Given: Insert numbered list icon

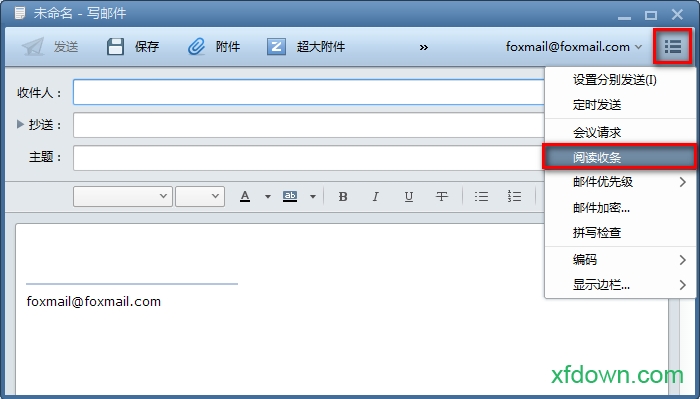Looking at the screenshot, I should tap(514, 196).
